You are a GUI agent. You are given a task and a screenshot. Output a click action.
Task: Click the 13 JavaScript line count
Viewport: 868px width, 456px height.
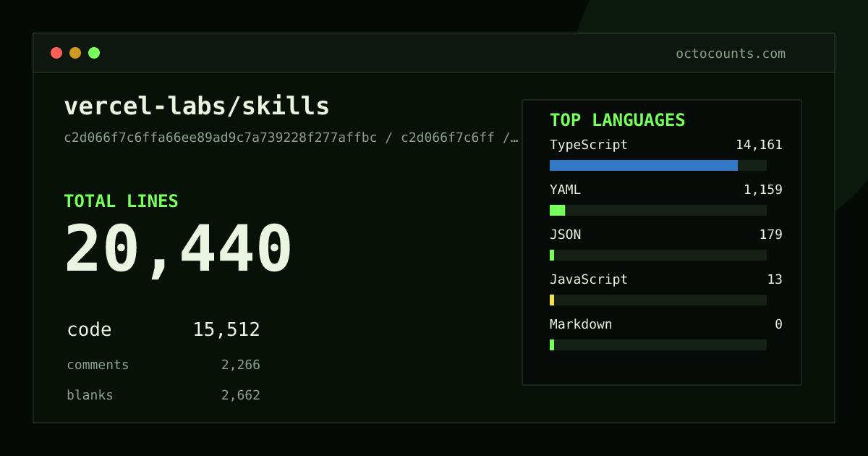[775, 279]
